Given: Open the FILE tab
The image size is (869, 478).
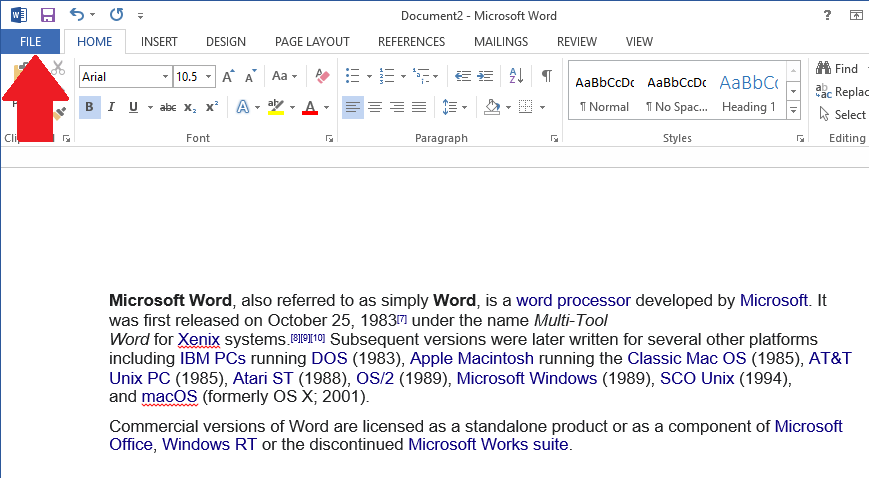Looking at the screenshot, I should [30, 42].
